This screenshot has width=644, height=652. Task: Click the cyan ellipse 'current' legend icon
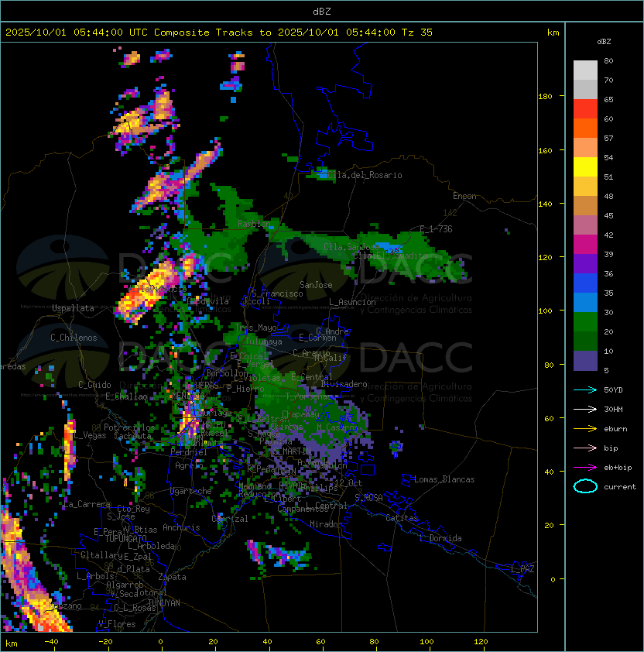click(585, 486)
